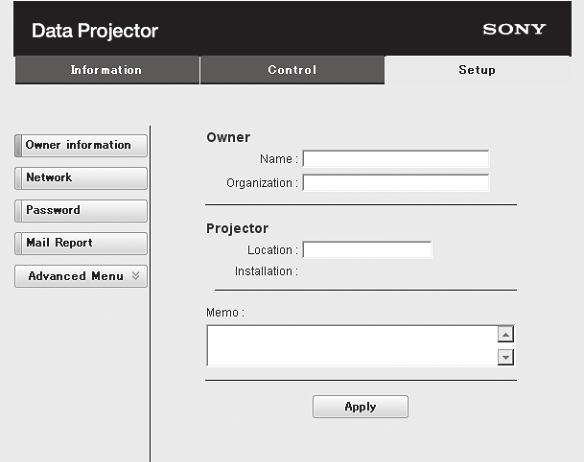Open the Password settings page
Screen dimensions: 584x462
click(x=81, y=211)
